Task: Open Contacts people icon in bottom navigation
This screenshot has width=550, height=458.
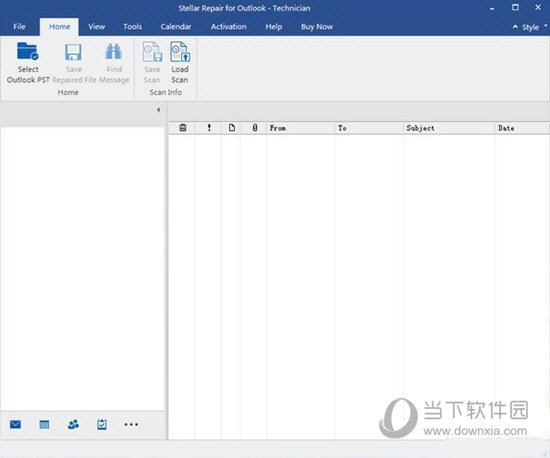Action: point(73,425)
